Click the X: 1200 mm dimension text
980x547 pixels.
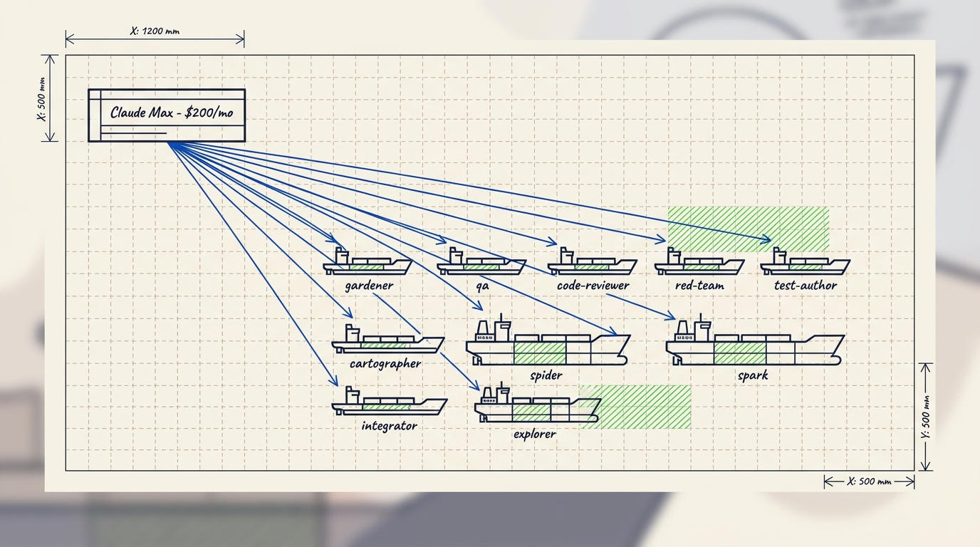tap(155, 31)
